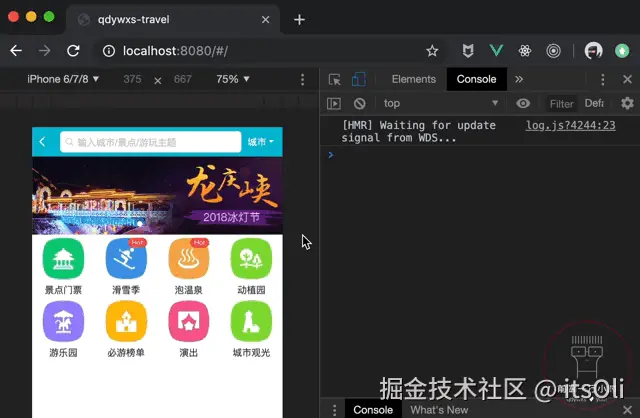Close the qdywxs-travel tab
Screen dimensions: 640x418
point(265,20)
